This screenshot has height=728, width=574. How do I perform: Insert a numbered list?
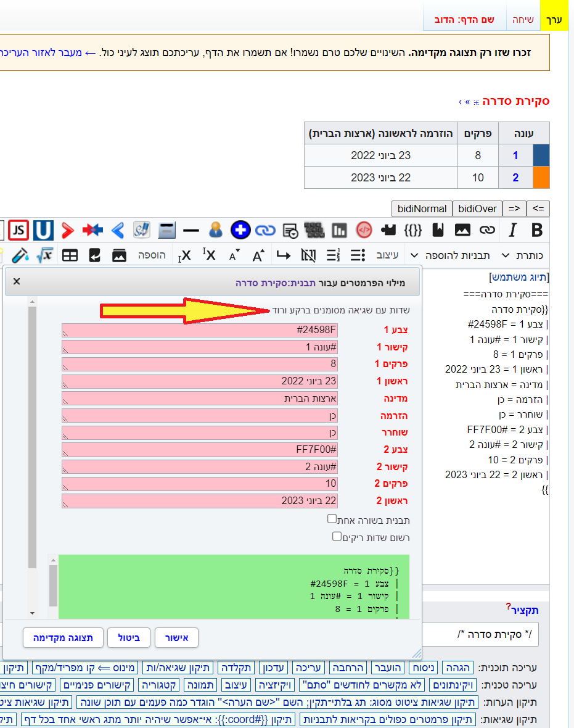333,255
